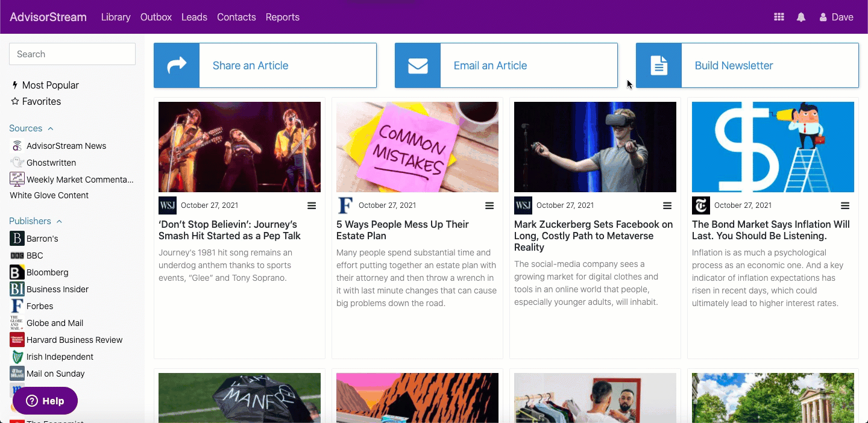Click the Email an Article envelope icon

pos(418,65)
